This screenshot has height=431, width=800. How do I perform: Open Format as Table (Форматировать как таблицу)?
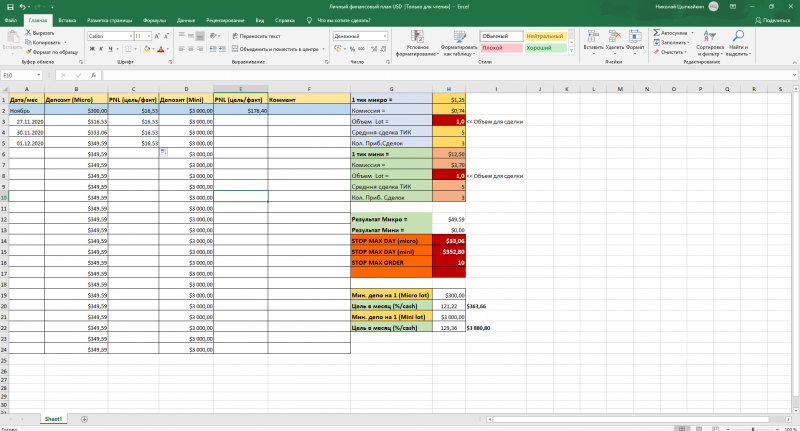tap(460, 43)
